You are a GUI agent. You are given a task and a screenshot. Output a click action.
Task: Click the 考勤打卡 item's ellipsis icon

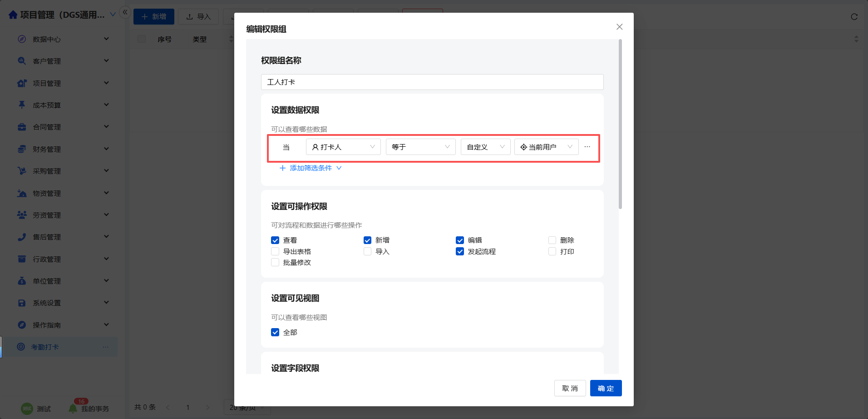click(x=105, y=347)
